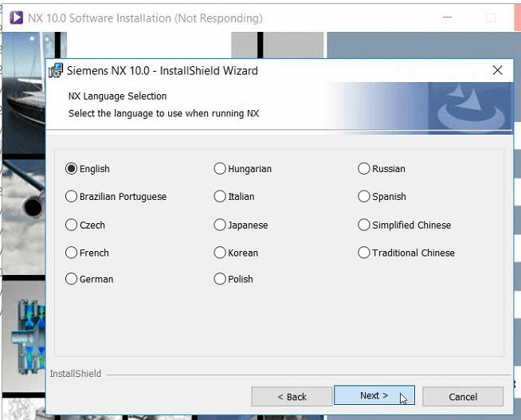Select Italian language option

click(x=220, y=197)
